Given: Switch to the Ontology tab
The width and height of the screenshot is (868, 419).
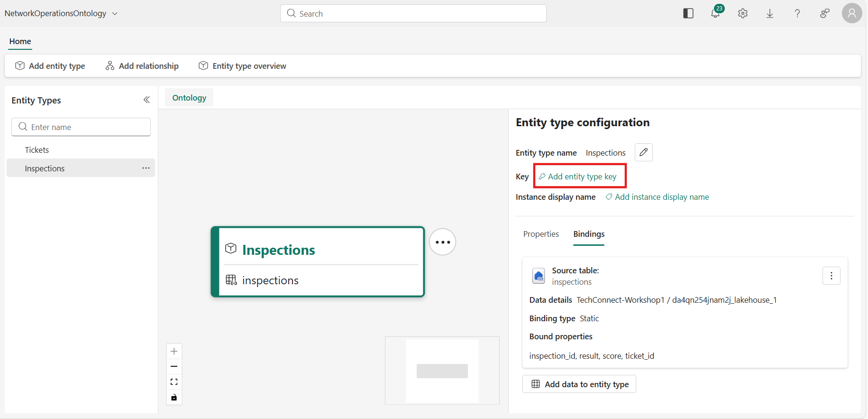Looking at the screenshot, I should tap(189, 98).
